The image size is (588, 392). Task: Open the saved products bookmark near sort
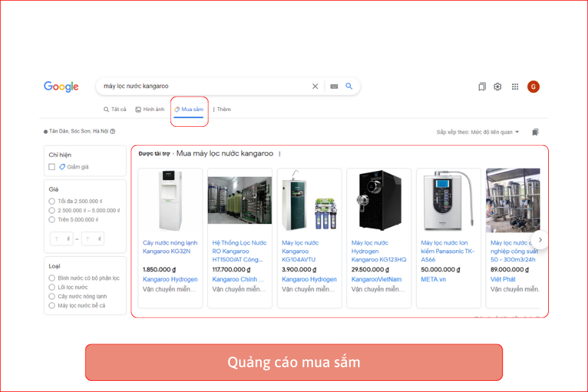pos(535,132)
